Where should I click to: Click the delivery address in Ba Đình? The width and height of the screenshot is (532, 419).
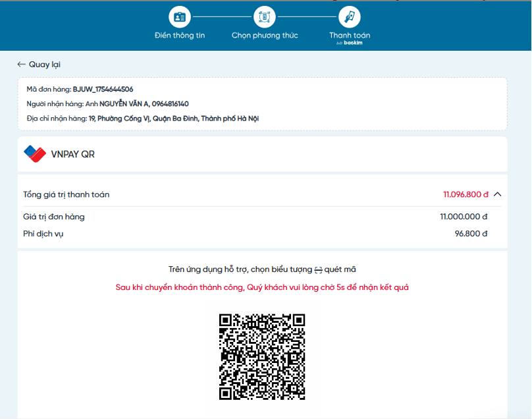coord(174,119)
